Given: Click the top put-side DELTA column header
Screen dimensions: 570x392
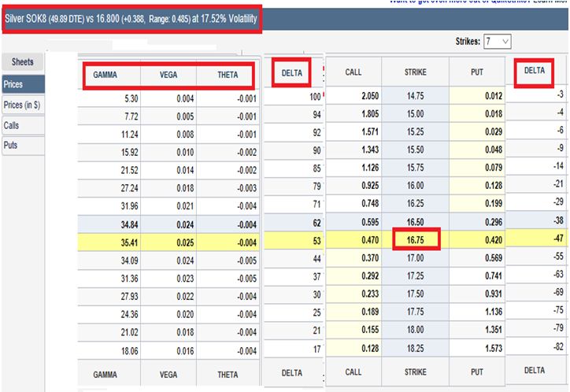Looking at the screenshot, I should (535, 71).
